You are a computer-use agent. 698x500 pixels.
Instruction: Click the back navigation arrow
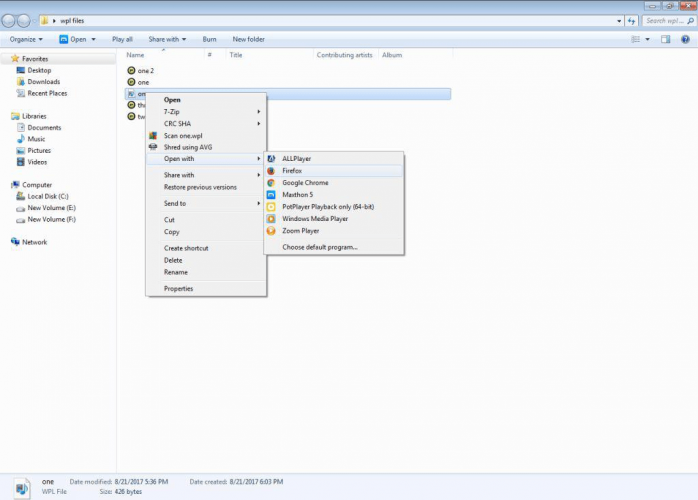pyautogui.click(x=8, y=20)
